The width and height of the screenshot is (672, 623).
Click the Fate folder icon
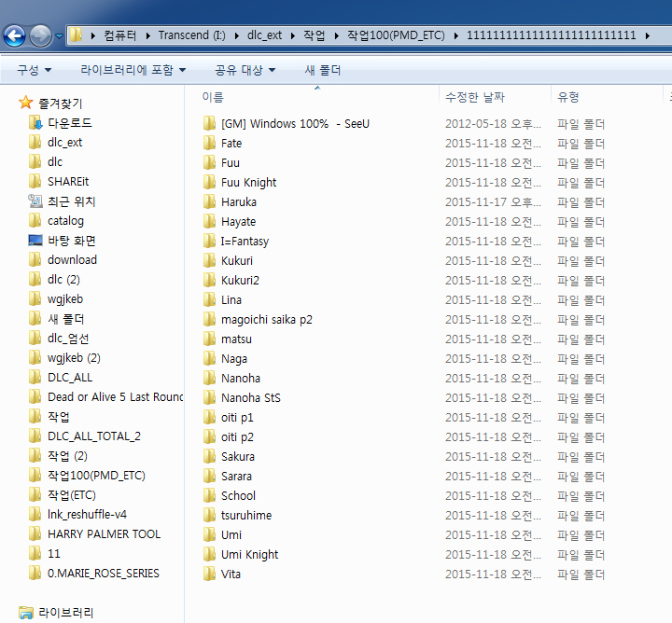tap(209, 144)
